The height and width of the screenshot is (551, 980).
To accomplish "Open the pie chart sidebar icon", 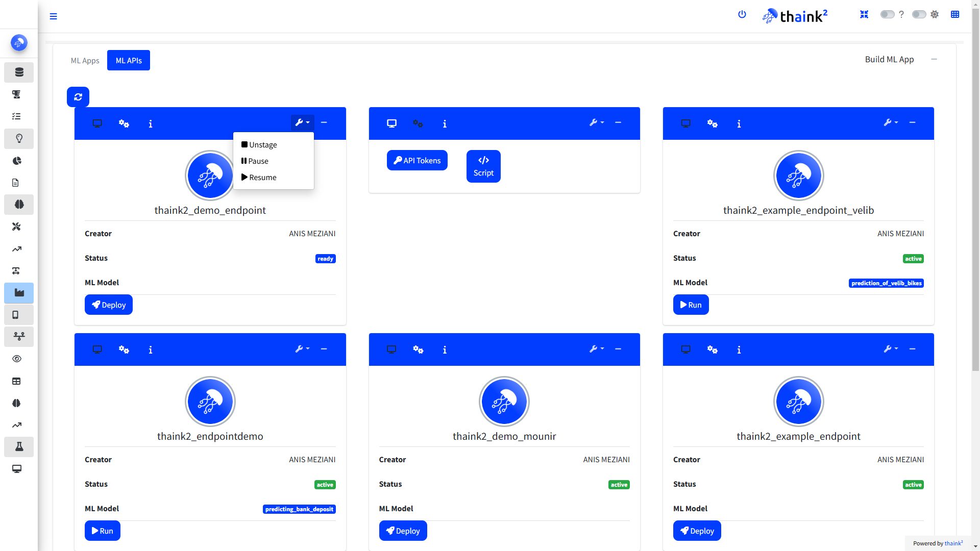I will (x=17, y=161).
